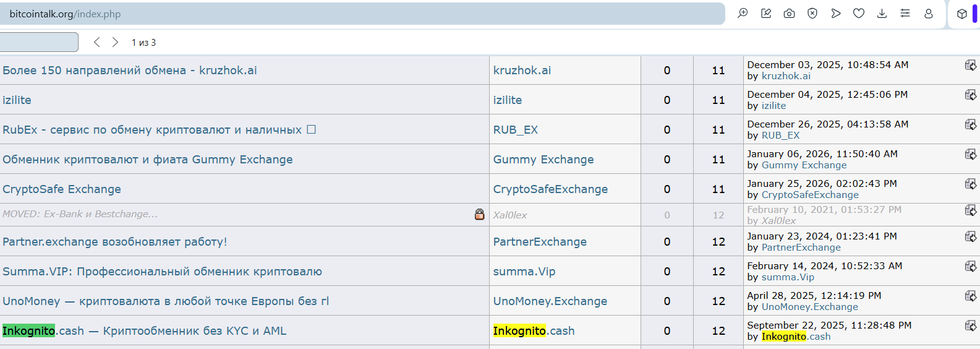Viewport: 980px width, 349px height.
Task: Open last post icon for CryptoSafeExchange row
Action: (971, 184)
